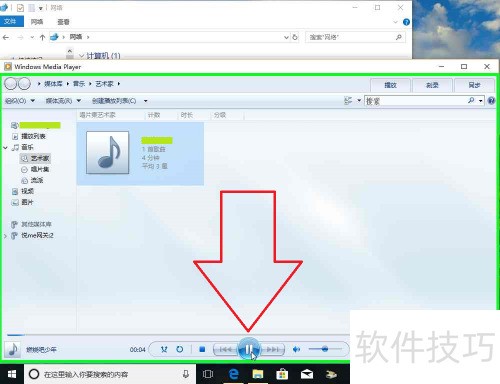This screenshot has width=500, height=384.
Task: Go up one level in Explorer
Action: tap(42, 37)
